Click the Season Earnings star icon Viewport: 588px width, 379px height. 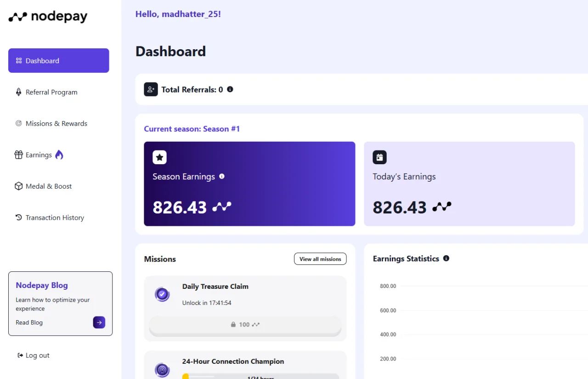(159, 157)
